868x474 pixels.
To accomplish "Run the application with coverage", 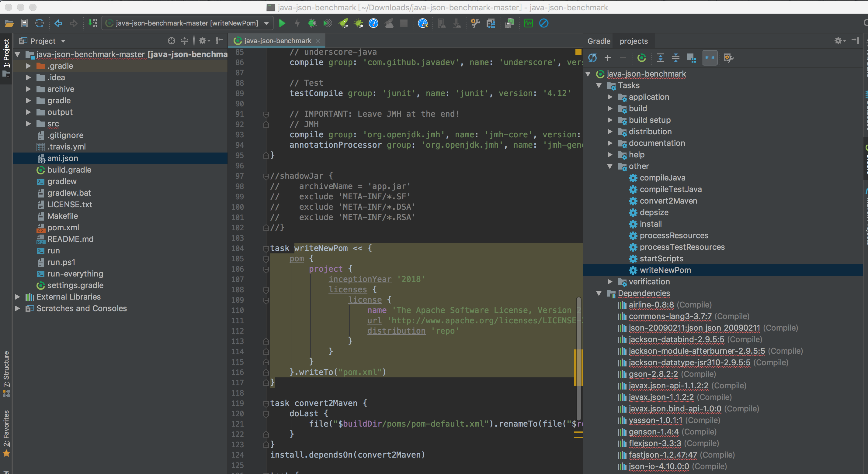I will coord(327,23).
